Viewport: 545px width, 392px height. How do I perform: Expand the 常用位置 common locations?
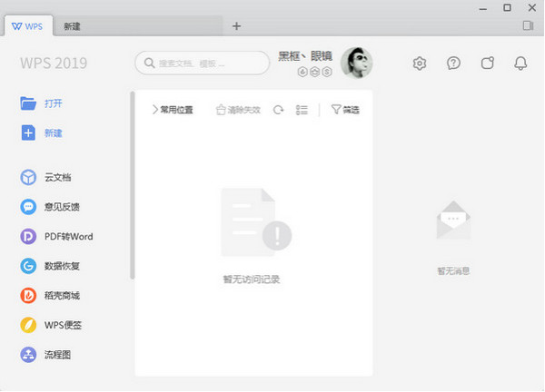click(172, 110)
